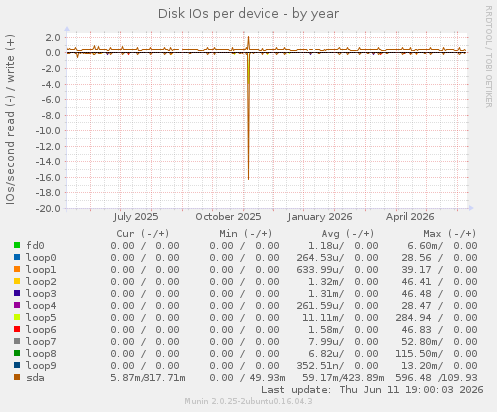Click the 'loop6' device label
Screen dimensions: 497x412
41,330
